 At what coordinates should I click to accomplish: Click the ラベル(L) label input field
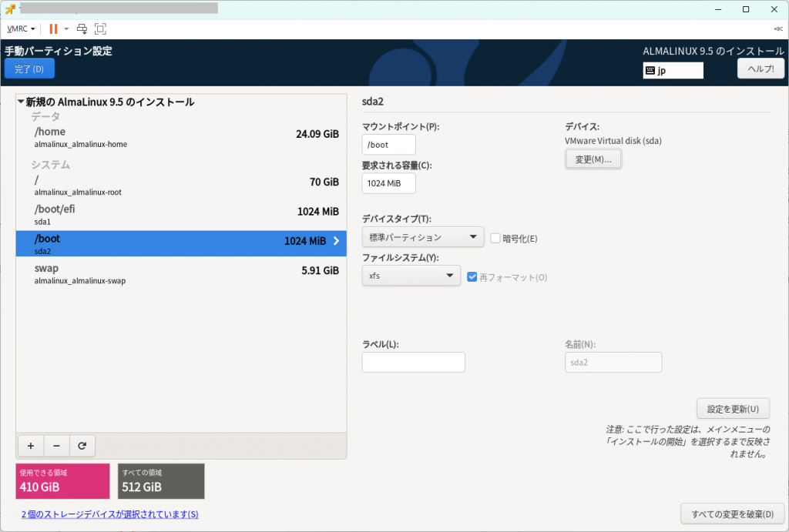click(413, 363)
